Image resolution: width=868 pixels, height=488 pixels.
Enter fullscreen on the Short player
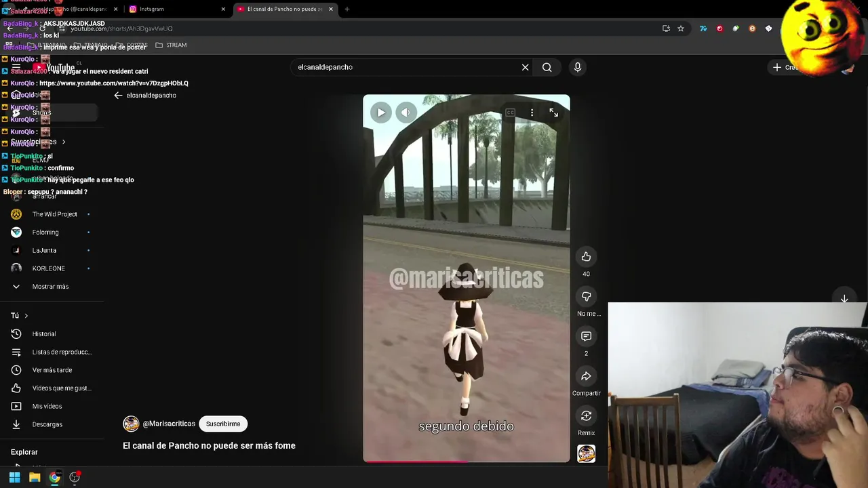[x=553, y=113]
